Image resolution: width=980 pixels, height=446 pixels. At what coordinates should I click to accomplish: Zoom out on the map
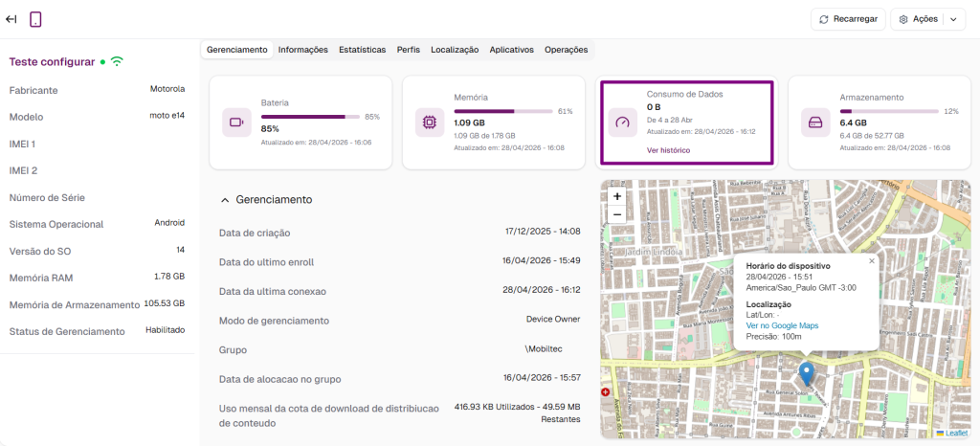pyautogui.click(x=617, y=214)
